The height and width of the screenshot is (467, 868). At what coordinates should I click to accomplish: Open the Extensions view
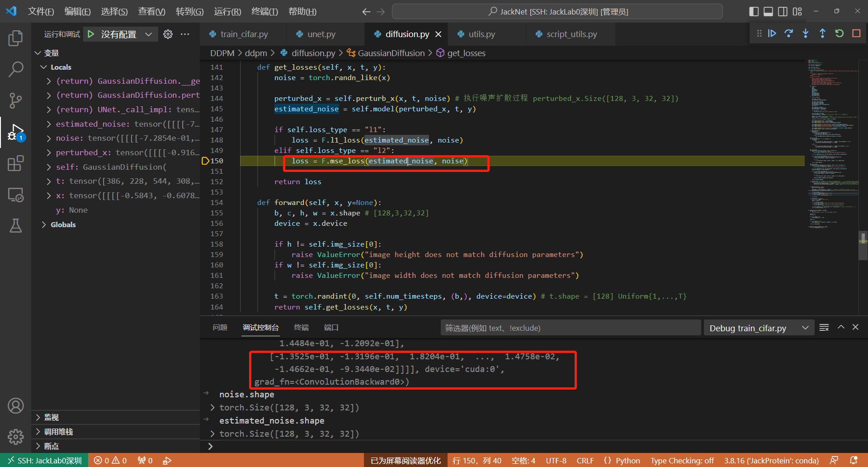point(15,163)
